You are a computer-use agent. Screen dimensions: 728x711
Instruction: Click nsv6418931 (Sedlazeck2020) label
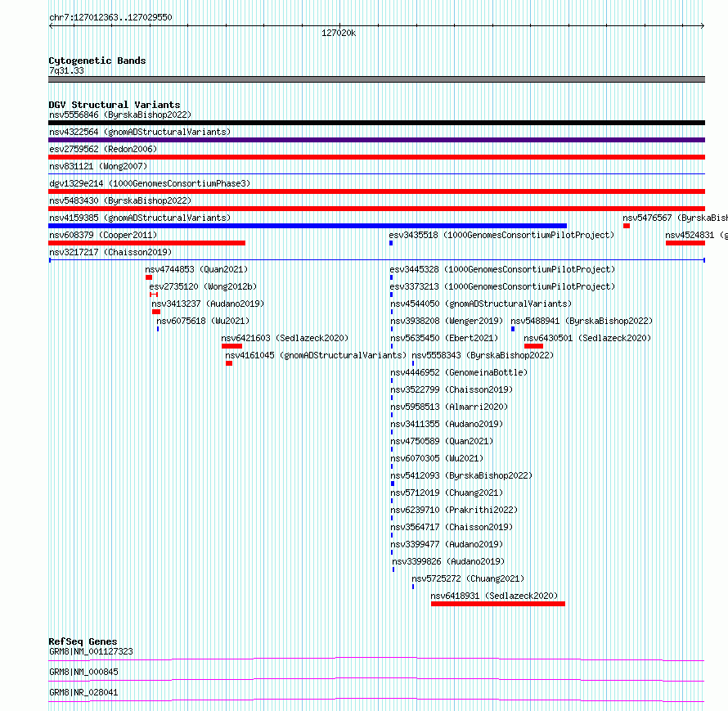pyautogui.click(x=494, y=596)
